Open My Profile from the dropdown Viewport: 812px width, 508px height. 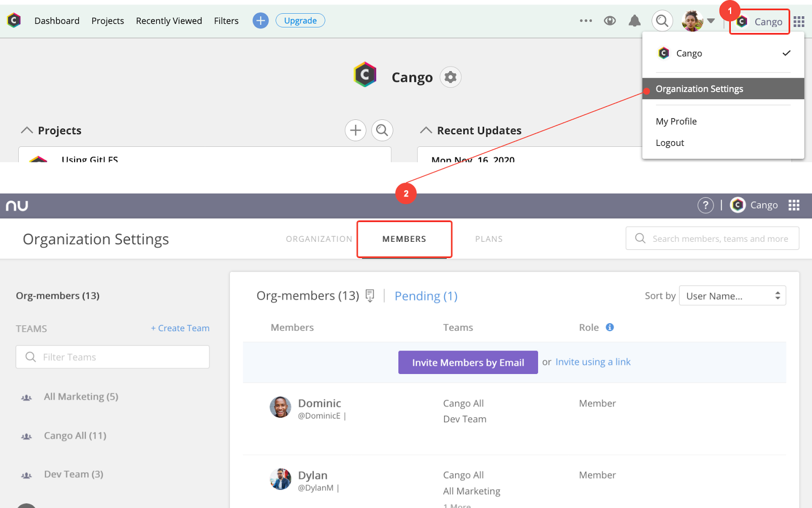(676, 121)
